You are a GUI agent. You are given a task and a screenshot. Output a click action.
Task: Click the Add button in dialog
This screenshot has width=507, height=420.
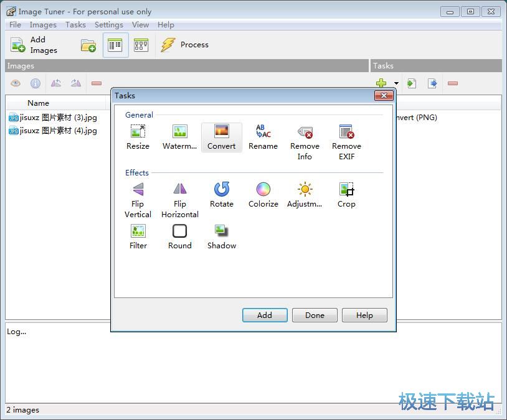265,315
